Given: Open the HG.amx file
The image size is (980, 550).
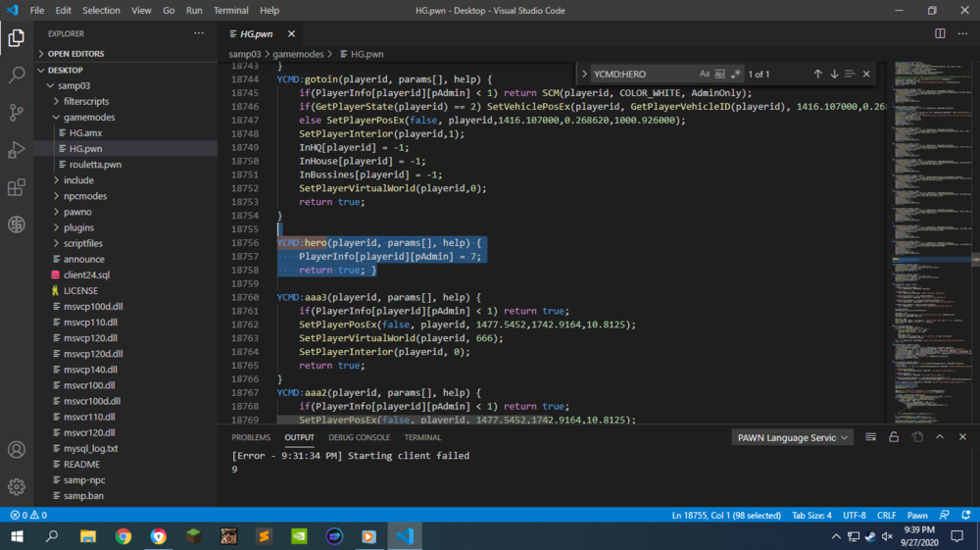Looking at the screenshot, I should tap(125, 132).
